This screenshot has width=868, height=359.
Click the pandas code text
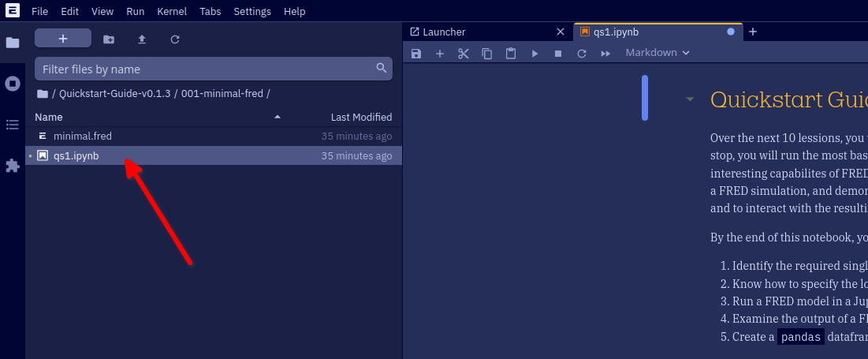(x=800, y=337)
